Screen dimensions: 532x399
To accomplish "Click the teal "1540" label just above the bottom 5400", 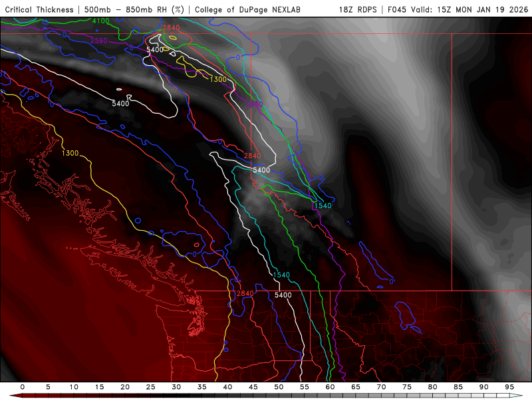I will (281, 275).
